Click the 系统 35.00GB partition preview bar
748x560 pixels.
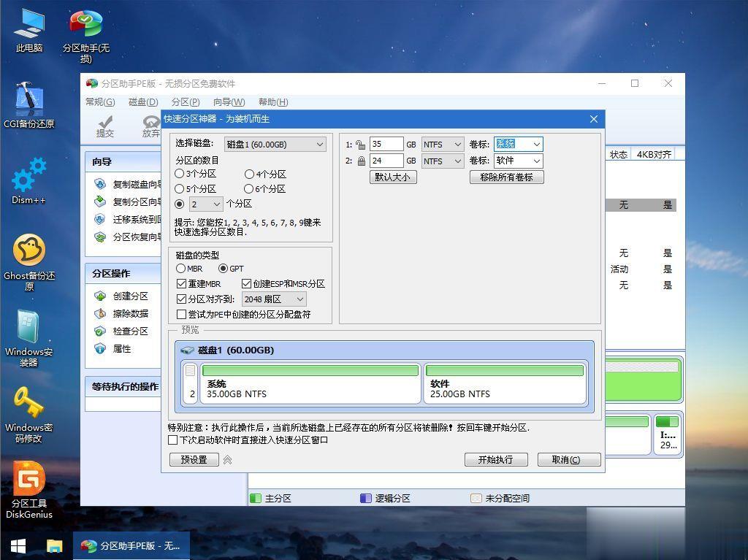(310, 383)
